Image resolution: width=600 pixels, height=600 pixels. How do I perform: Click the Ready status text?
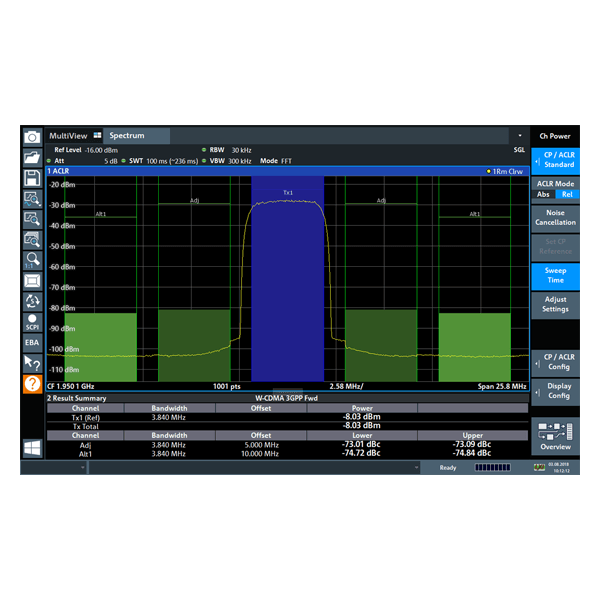[448, 468]
